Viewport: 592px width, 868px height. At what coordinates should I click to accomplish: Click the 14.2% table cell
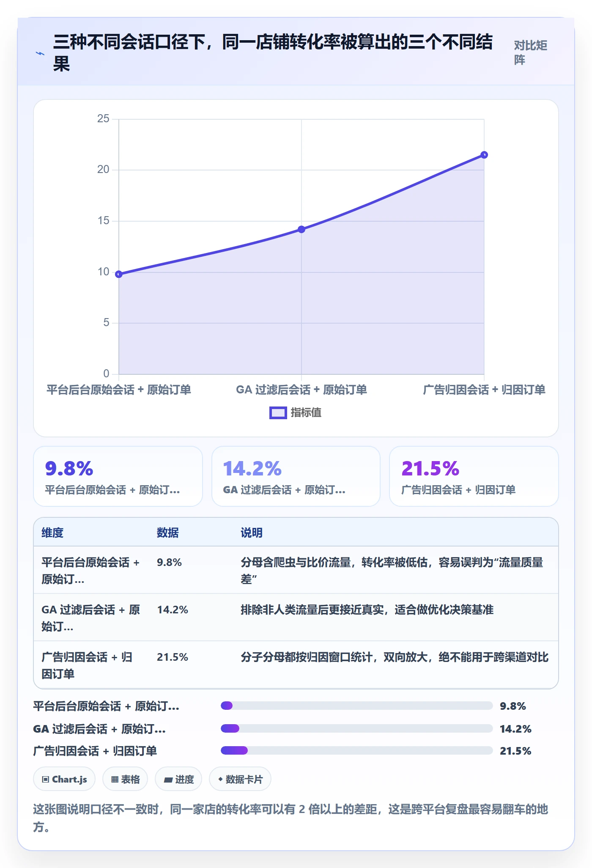pos(173,610)
